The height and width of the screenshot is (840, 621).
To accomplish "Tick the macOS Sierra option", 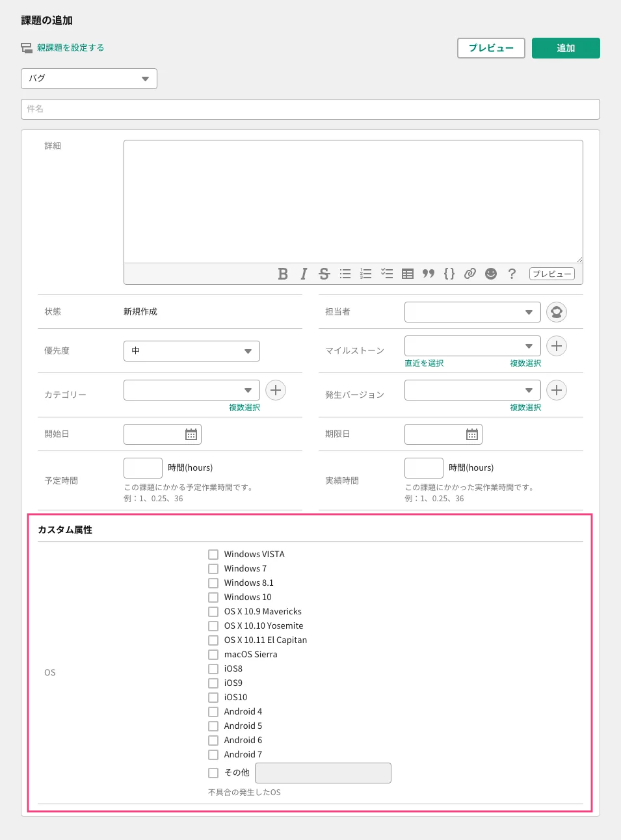I will tap(213, 655).
